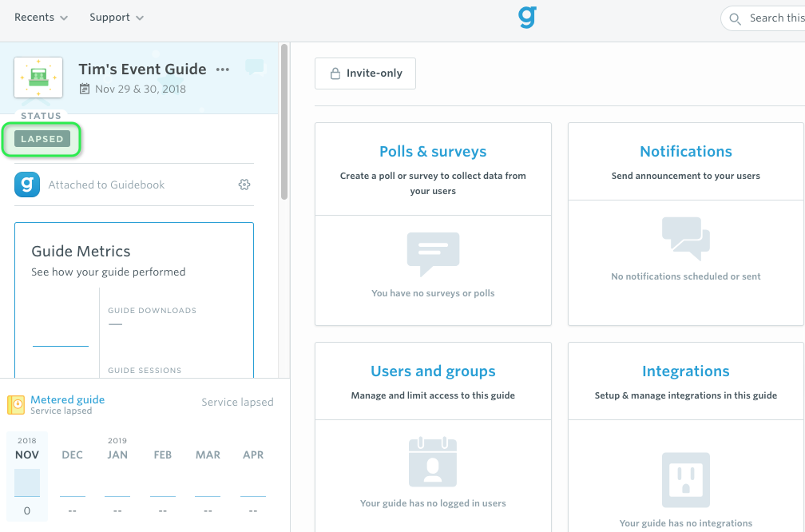Click 'You have no surveys or polls' text
805x532 pixels.
click(x=433, y=293)
